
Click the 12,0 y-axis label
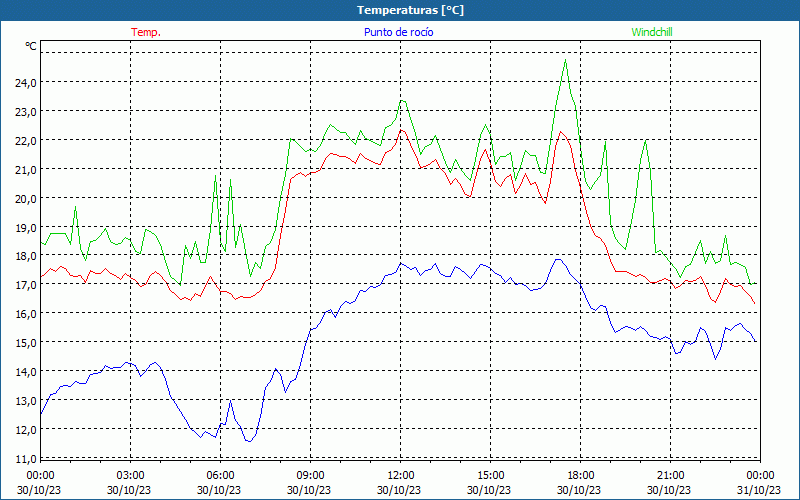[26, 430]
